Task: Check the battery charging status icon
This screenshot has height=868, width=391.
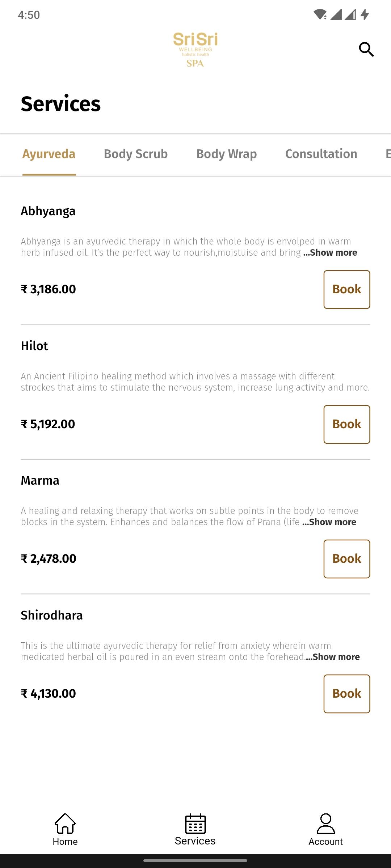Action: (365, 14)
